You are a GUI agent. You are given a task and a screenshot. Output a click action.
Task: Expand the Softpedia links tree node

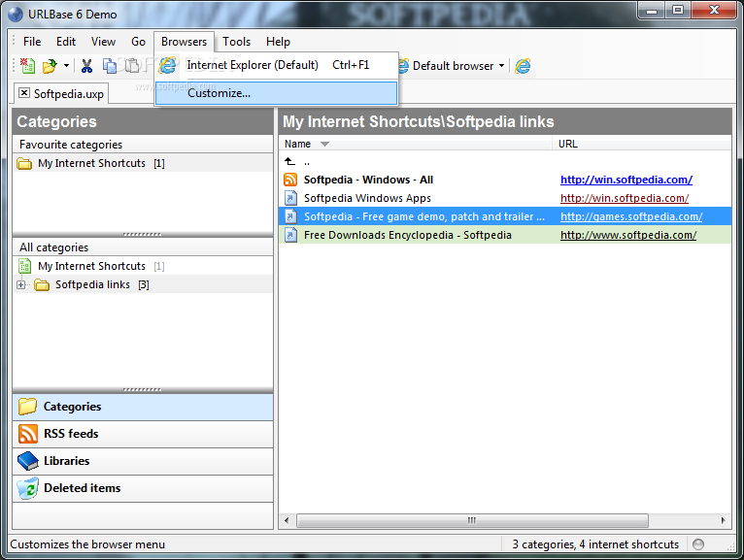pyautogui.click(x=20, y=285)
